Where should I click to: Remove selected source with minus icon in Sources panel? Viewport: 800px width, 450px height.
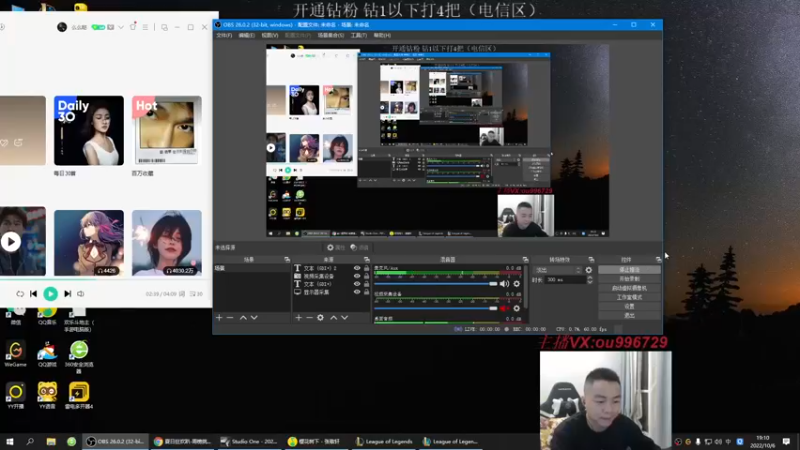[x=309, y=317]
